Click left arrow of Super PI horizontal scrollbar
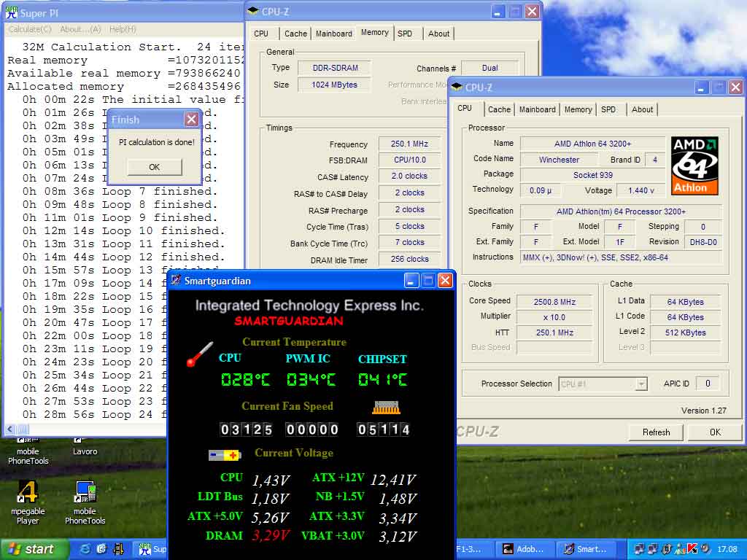747x560 pixels. point(10,429)
